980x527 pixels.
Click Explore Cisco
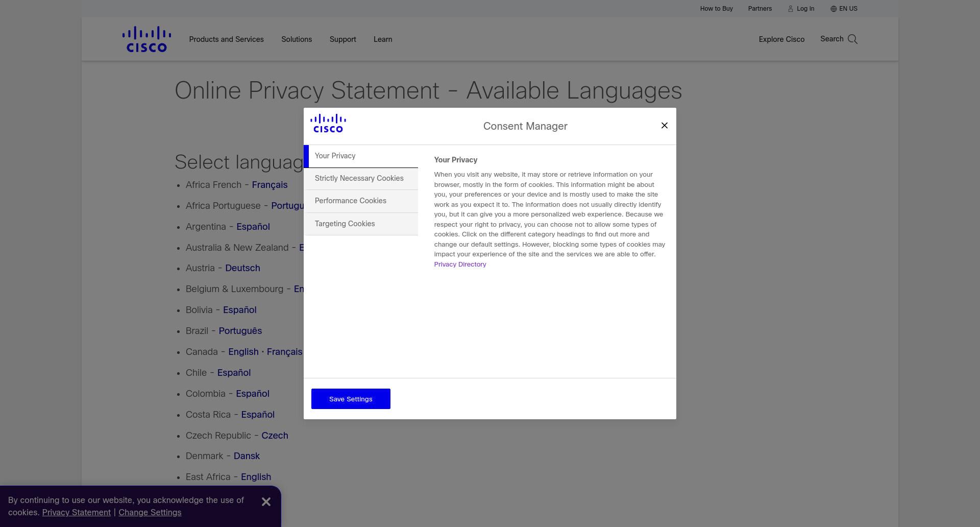[781, 39]
